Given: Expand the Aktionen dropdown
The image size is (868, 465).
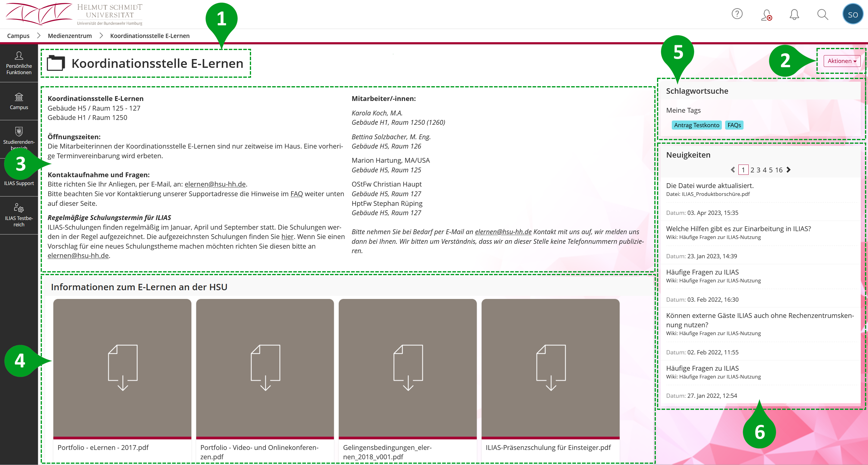Looking at the screenshot, I should coord(842,61).
